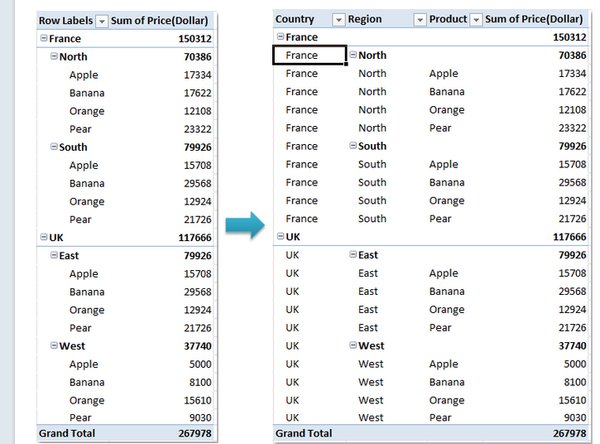Collapse West region in left pivot table
This screenshot has width=600, height=444.
(54, 346)
